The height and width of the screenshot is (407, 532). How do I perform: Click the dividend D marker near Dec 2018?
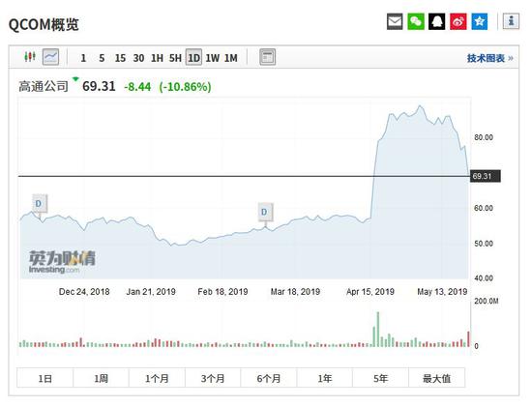click(40, 203)
